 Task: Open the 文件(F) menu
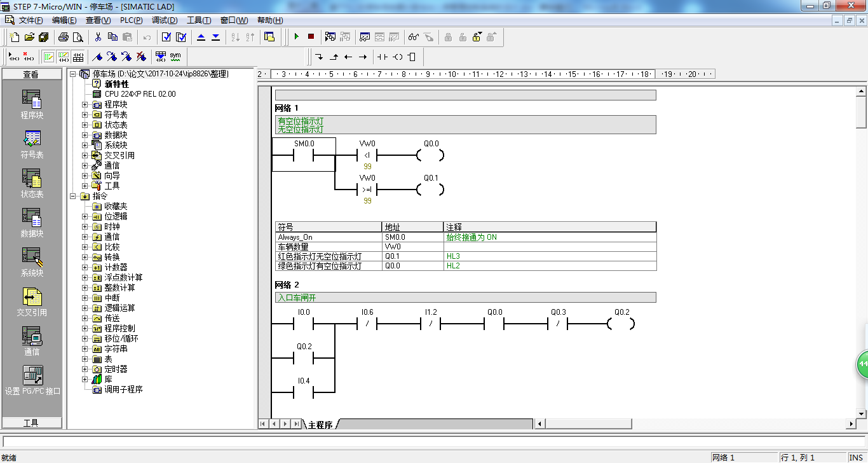point(31,20)
